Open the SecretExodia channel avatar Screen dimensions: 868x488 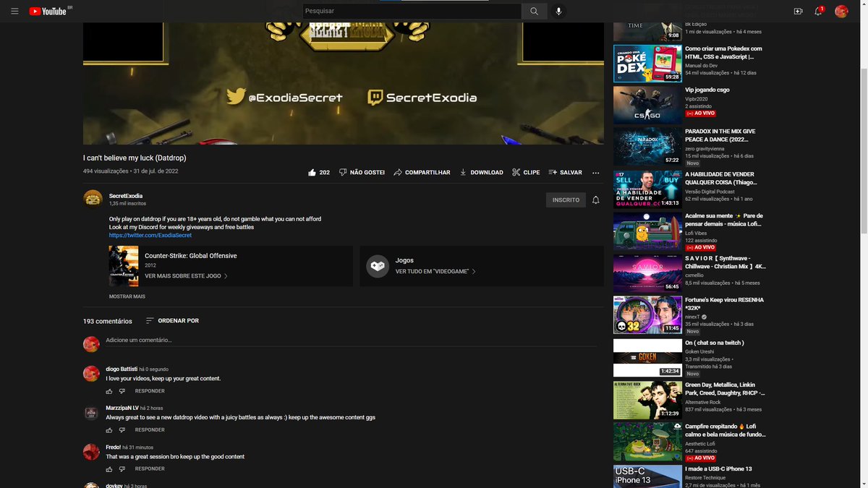(x=93, y=199)
